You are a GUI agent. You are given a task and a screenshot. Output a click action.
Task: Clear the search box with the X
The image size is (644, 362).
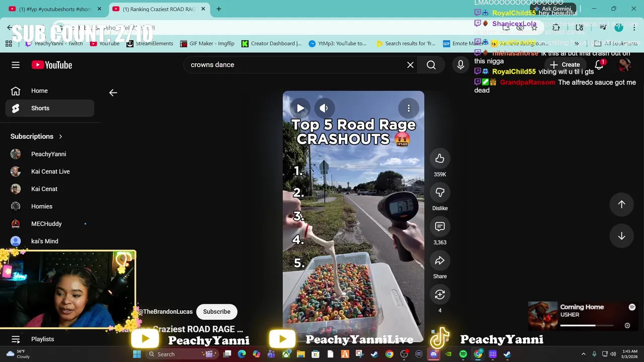pyautogui.click(x=411, y=65)
